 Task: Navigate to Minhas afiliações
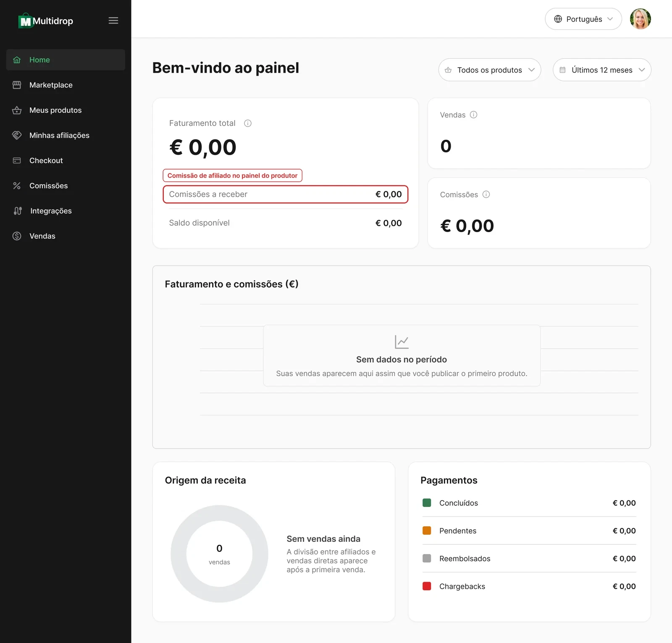[x=66, y=135]
